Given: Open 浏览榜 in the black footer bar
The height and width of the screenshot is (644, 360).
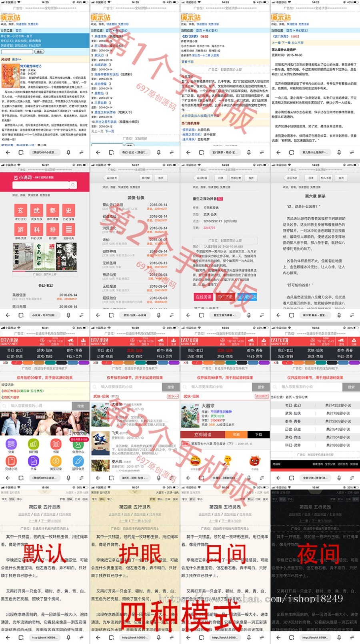Looking at the screenshot, I should (354, 464).
